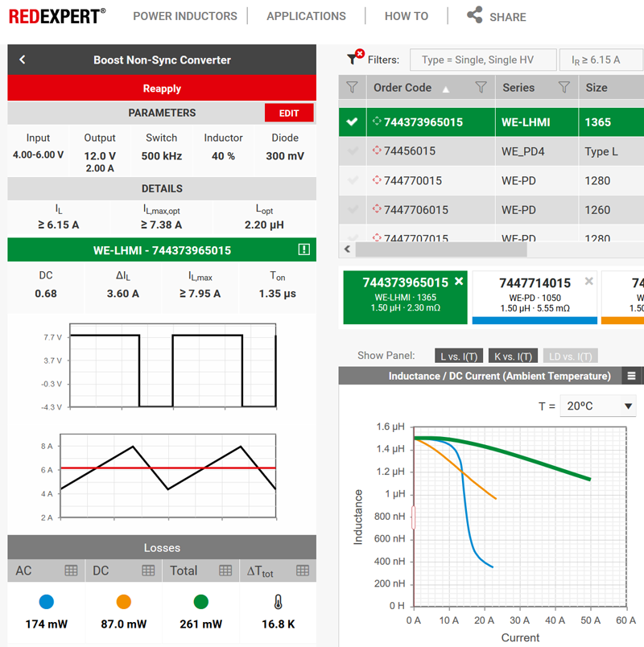The image size is (644, 647).
Task: Click the Inductor 40 % ripple value
Action: 223,156
